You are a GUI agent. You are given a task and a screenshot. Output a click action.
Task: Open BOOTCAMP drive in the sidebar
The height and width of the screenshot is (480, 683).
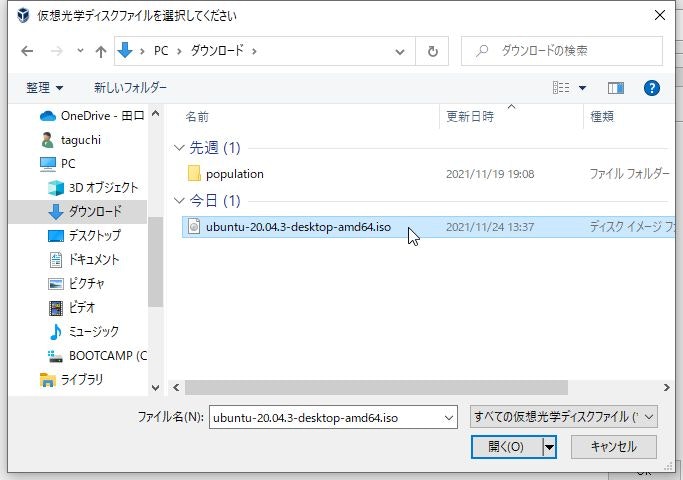click(x=97, y=356)
